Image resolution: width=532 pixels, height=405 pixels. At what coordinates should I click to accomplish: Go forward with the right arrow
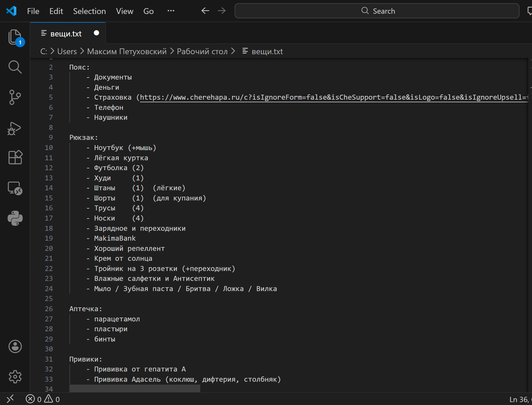(x=222, y=11)
